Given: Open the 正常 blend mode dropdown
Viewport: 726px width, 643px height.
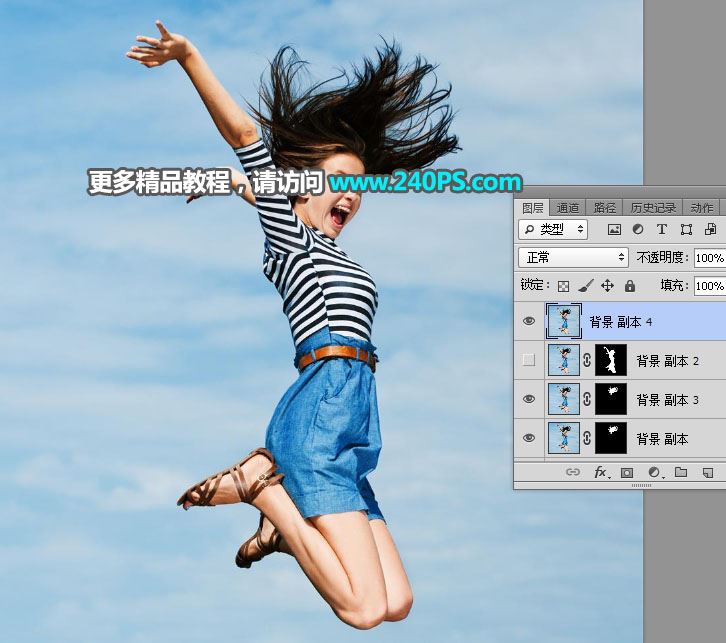Looking at the screenshot, I should [573, 258].
